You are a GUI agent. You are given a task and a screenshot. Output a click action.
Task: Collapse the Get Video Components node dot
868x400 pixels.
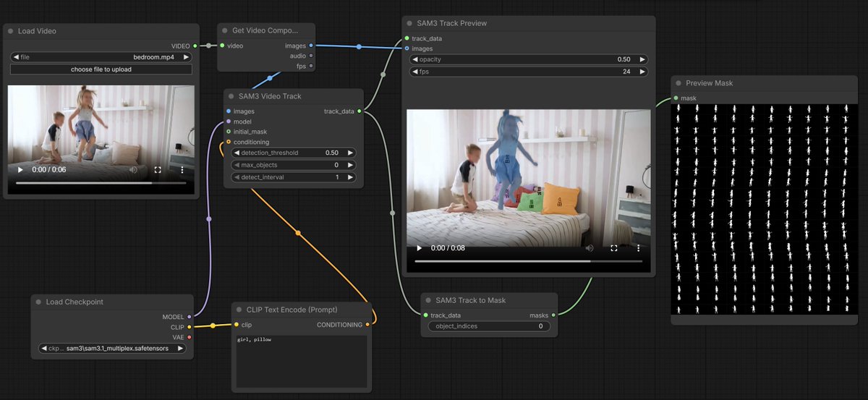click(x=225, y=30)
